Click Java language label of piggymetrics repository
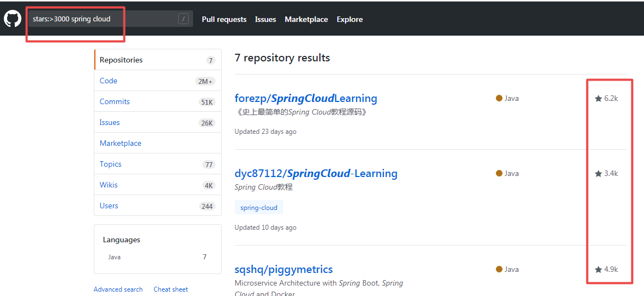The width and height of the screenshot is (644, 296). tap(507, 269)
